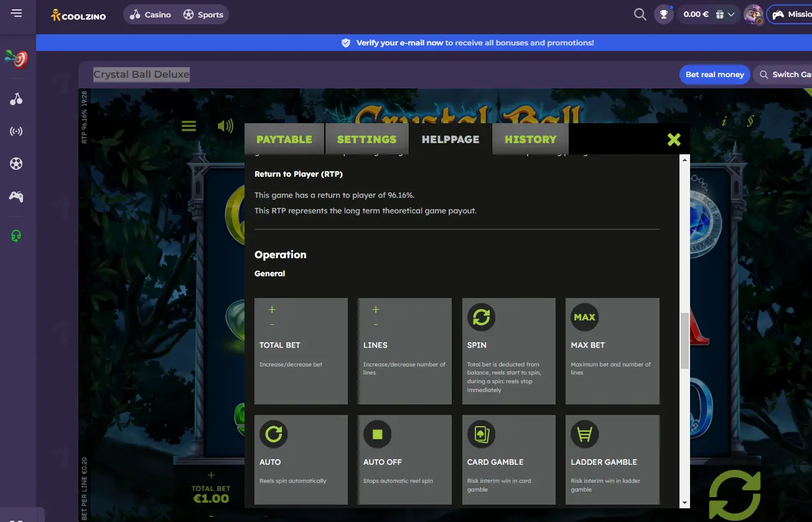Switch to the SETTINGS tab

tap(366, 139)
